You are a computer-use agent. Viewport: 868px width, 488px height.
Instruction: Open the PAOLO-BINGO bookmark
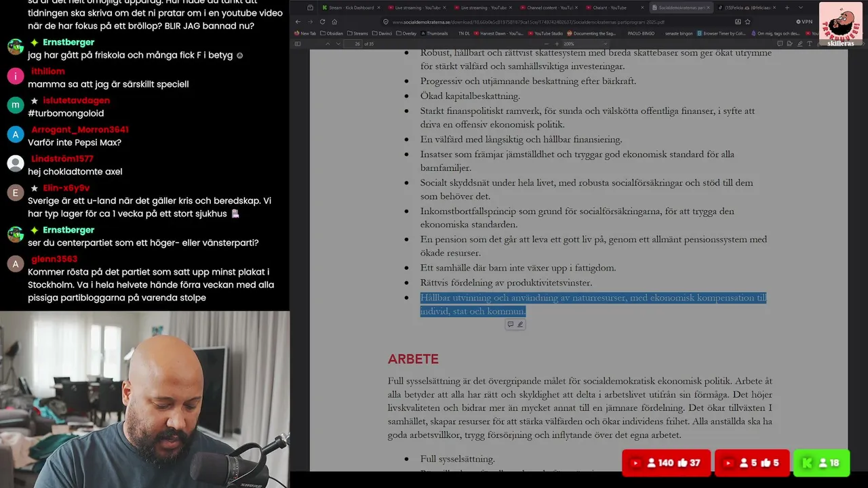point(640,33)
